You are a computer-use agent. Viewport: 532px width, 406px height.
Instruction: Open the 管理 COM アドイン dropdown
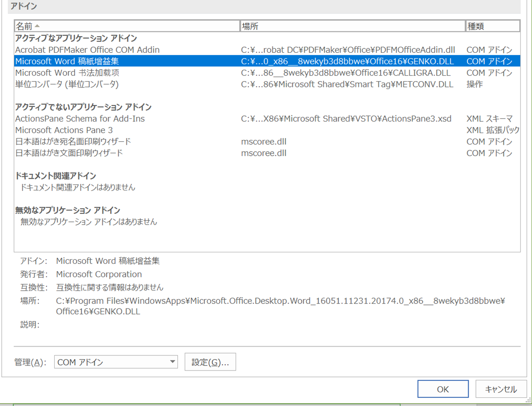(x=116, y=362)
